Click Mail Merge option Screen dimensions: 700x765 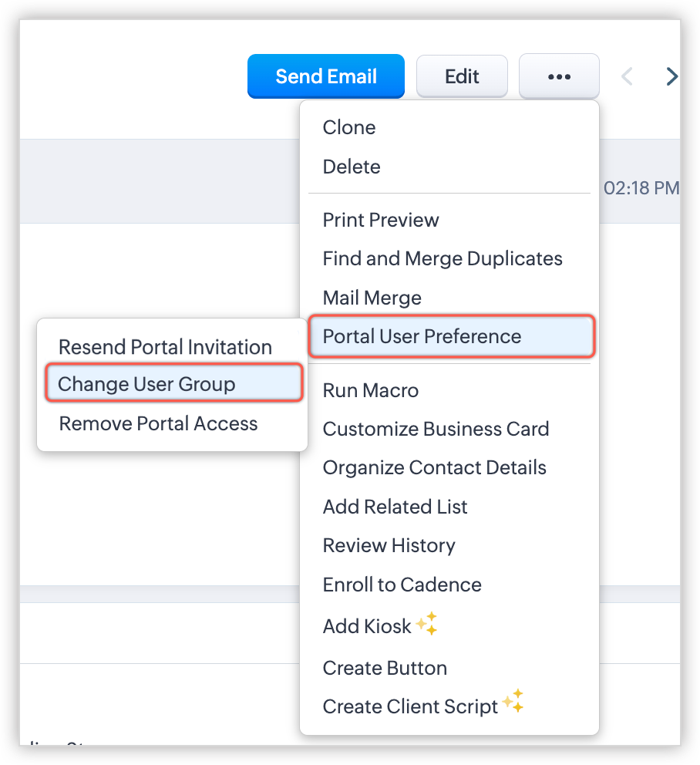[x=372, y=298]
